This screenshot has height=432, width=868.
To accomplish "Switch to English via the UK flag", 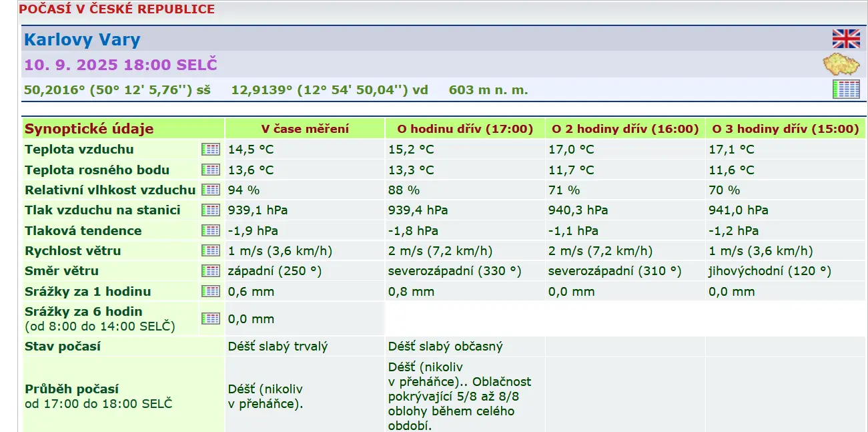I will [845, 39].
